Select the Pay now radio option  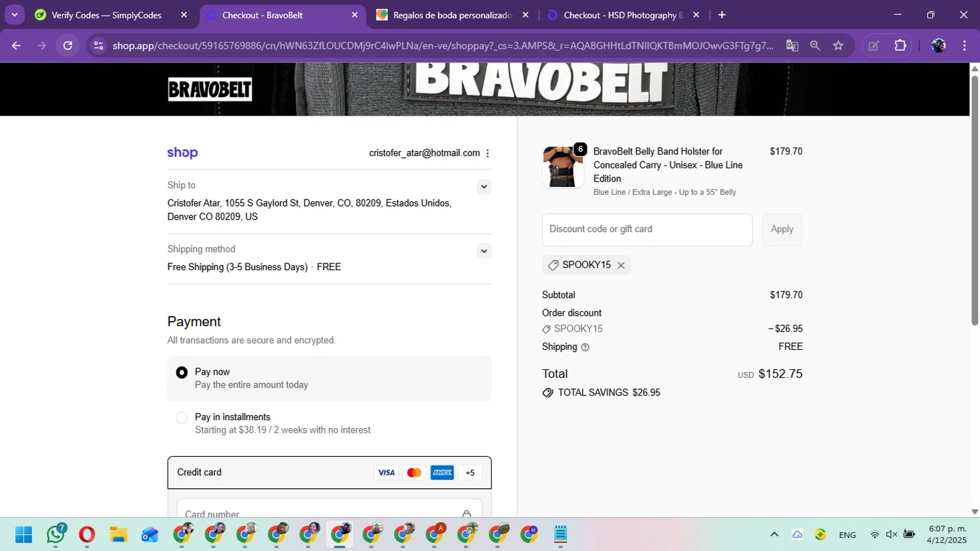pyautogui.click(x=182, y=373)
